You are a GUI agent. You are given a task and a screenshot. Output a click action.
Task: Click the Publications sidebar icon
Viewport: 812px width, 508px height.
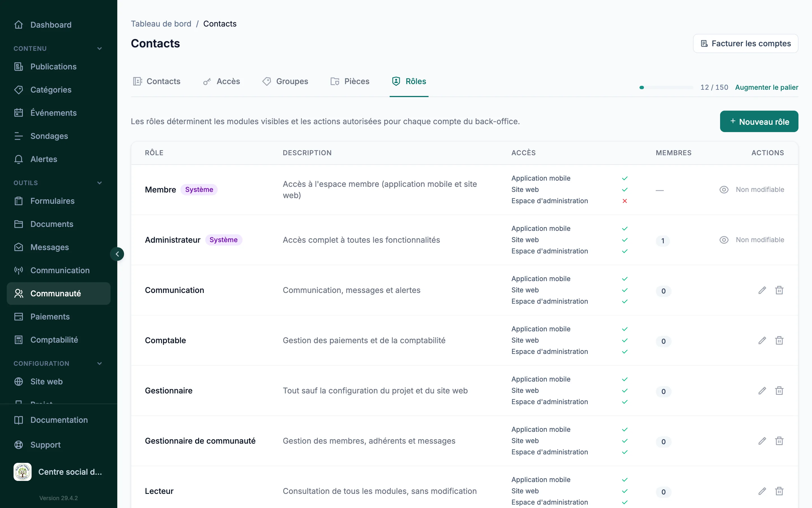pyautogui.click(x=19, y=67)
